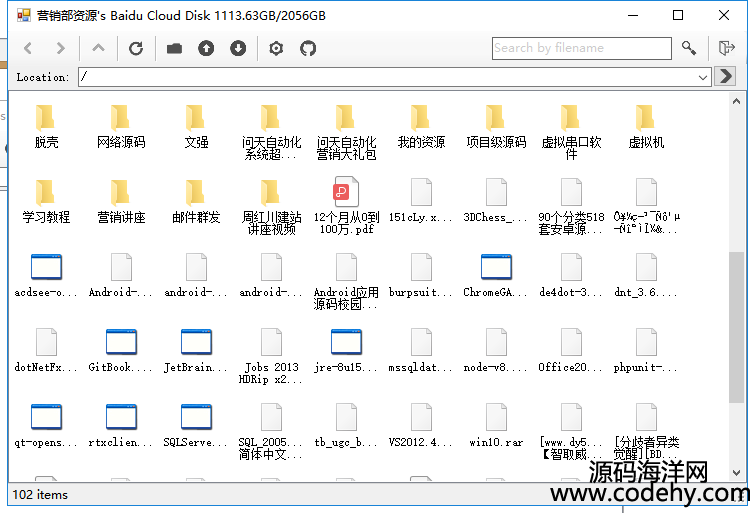The width and height of the screenshot is (755, 513).
Task: Select the qt-opens... executable
Action: (46, 426)
